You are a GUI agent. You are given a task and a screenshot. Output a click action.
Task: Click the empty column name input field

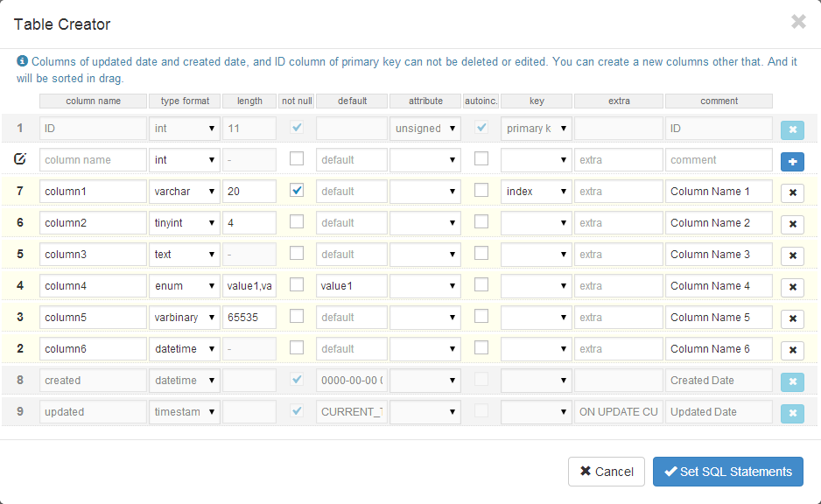[93, 160]
